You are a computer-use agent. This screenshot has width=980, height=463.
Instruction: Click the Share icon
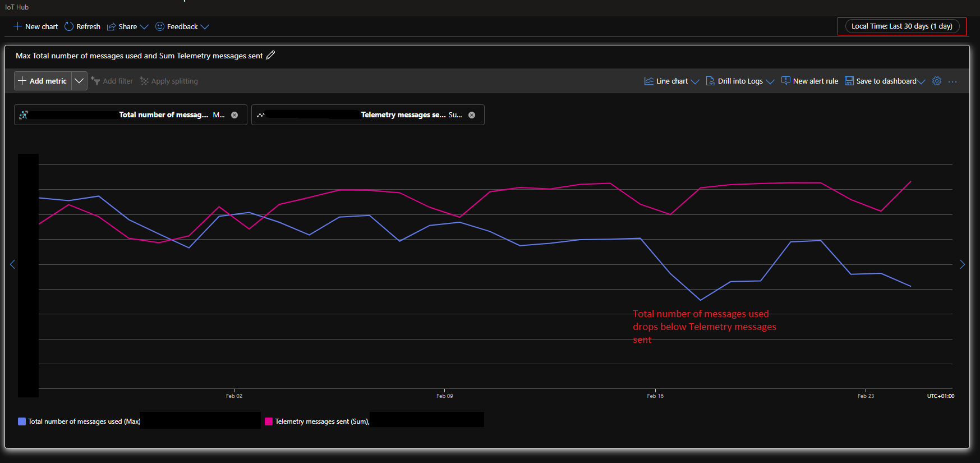point(112,26)
